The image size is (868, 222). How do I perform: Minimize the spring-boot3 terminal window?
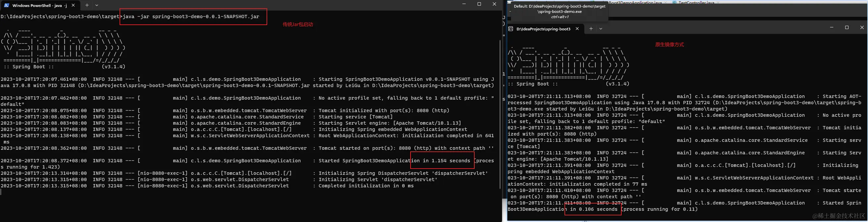[x=832, y=28]
